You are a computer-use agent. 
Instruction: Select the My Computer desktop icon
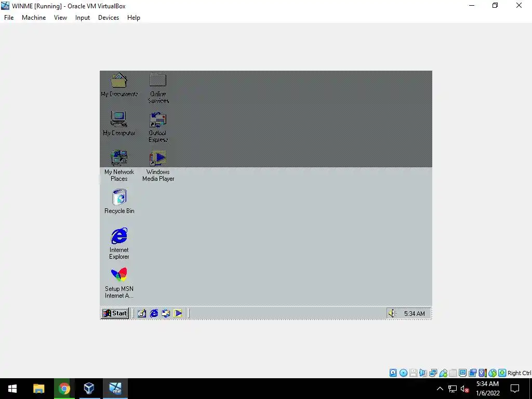(119, 124)
